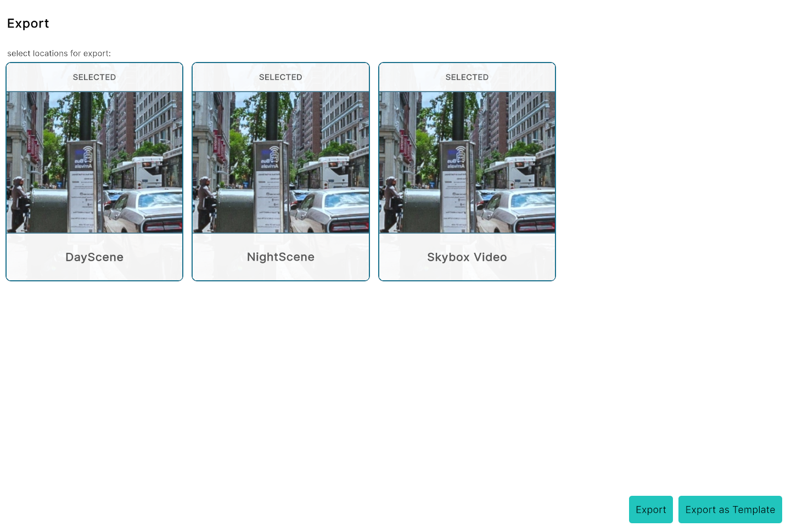This screenshot has height=532, width=797.
Task: Click the Skybox Video preview thumbnail
Action: [x=467, y=162]
